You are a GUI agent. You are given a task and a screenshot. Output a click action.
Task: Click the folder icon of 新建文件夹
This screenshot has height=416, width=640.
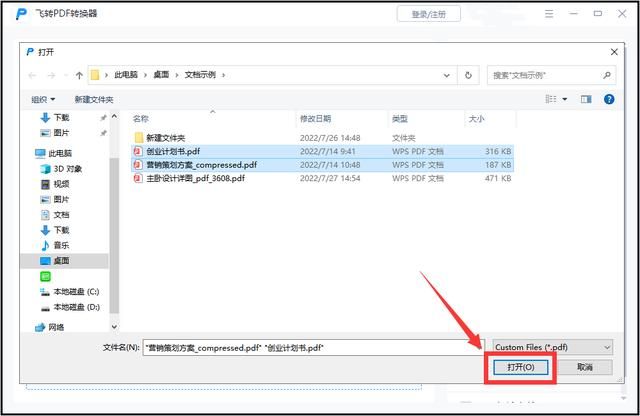[139, 138]
